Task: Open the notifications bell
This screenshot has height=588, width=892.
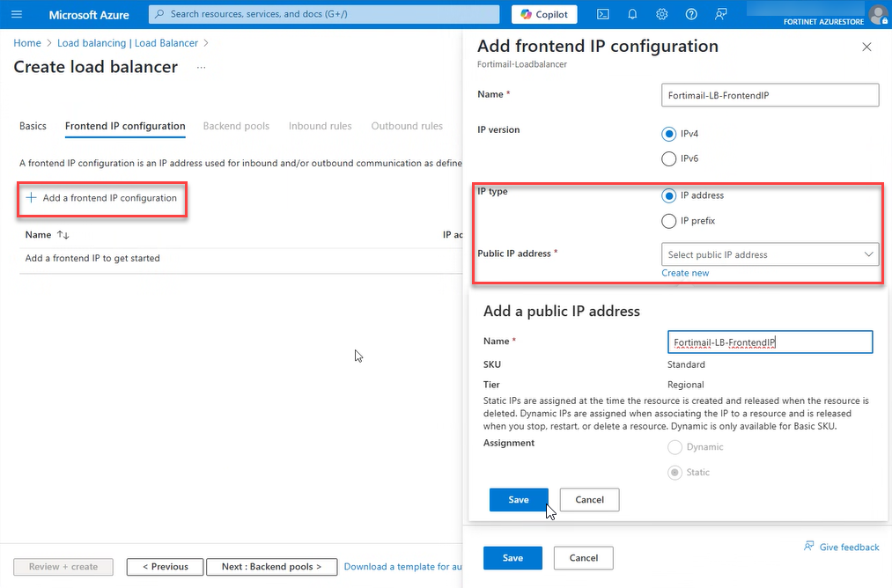Action: point(632,14)
